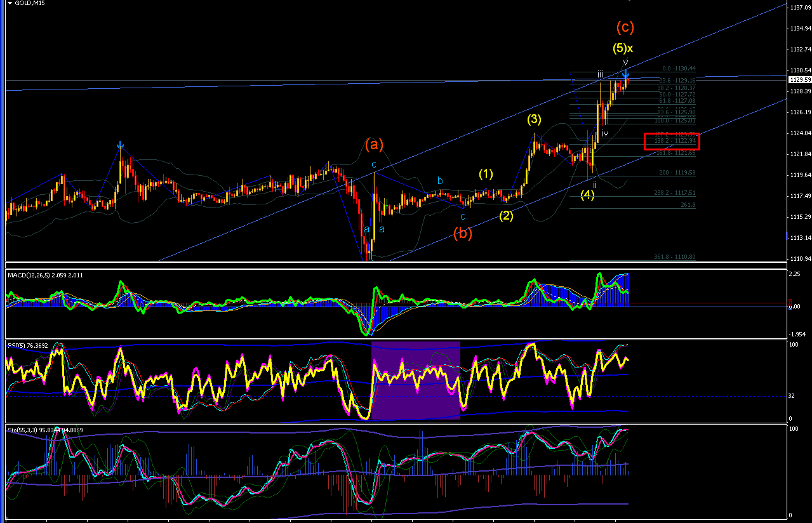Click the orange (b) wave label
This screenshot has height=523, width=812.
pos(463,234)
